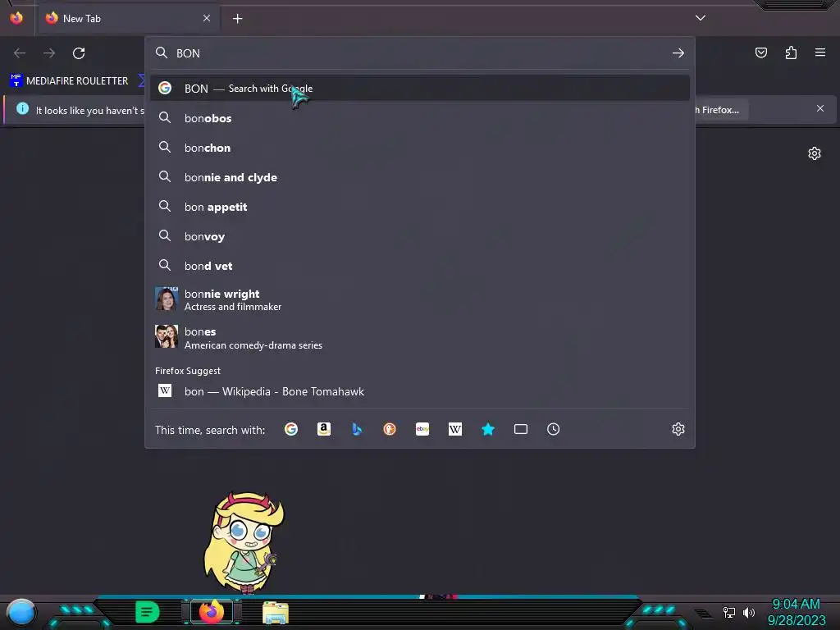The width and height of the screenshot is (840, 630).
Task: Open File Explorer on taskbar
Action: [x=276, y=612]
